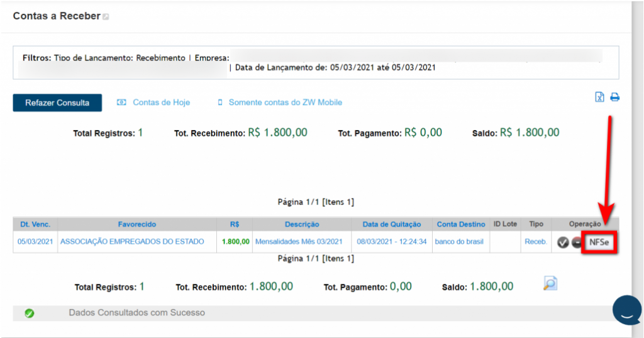
Task: Sort by the Dt. Venc. column header
Action: pyautogui.click(x=35, y=224)
